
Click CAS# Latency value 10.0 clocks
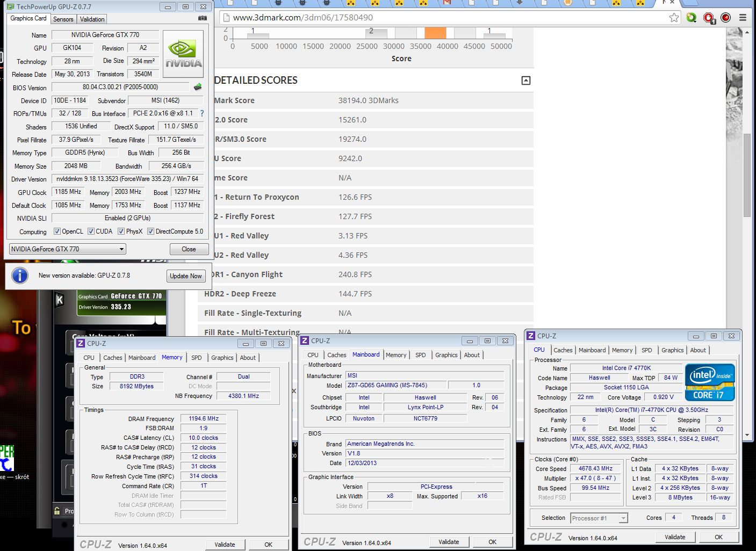pyautogui.click(x=204, y=438)
